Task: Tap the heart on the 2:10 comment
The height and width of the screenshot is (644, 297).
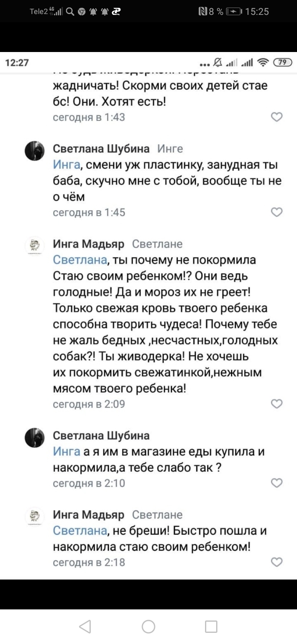Action: (277, 483)
